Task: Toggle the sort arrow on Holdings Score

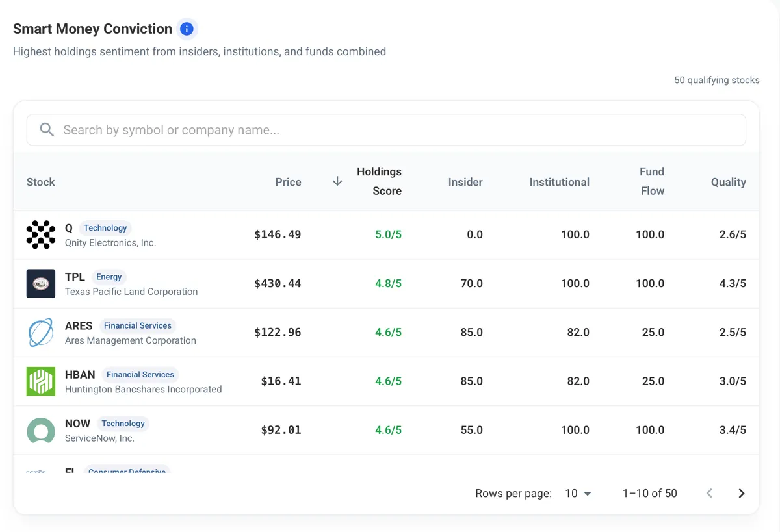Action: coord(337,181)
